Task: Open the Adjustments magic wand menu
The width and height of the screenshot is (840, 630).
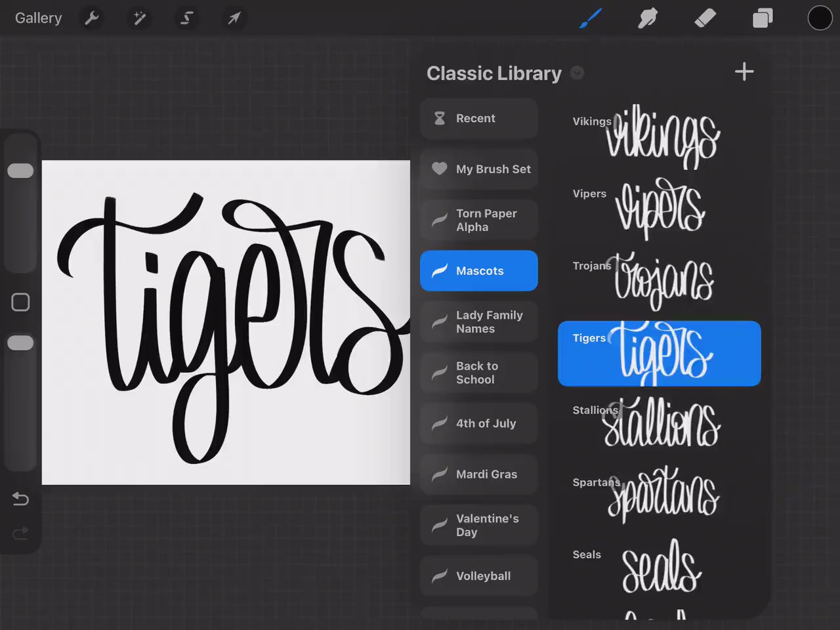Action: [x=139, y=18]
